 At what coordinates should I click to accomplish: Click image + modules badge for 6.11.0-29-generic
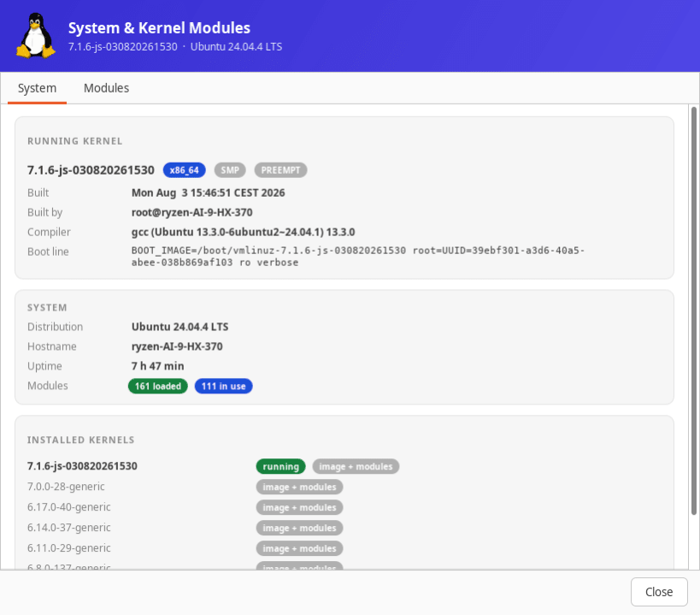coord(299,548)
